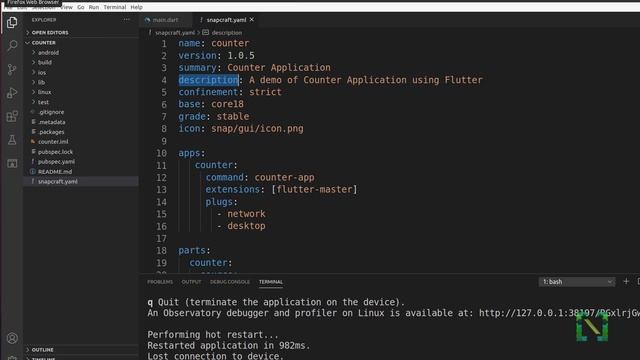The image size is (640, 360).
Task: Switch to the Debug Console tab
Action: pyautogui.click(x=230, y=282)
